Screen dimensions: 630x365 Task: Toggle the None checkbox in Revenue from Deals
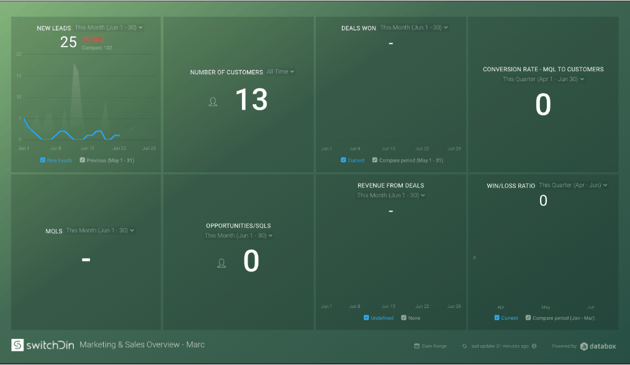pyautogui.click(x=403, y=318)
